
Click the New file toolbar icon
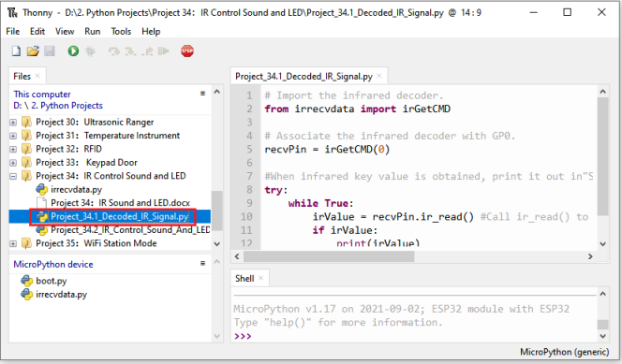coord(16,51)
